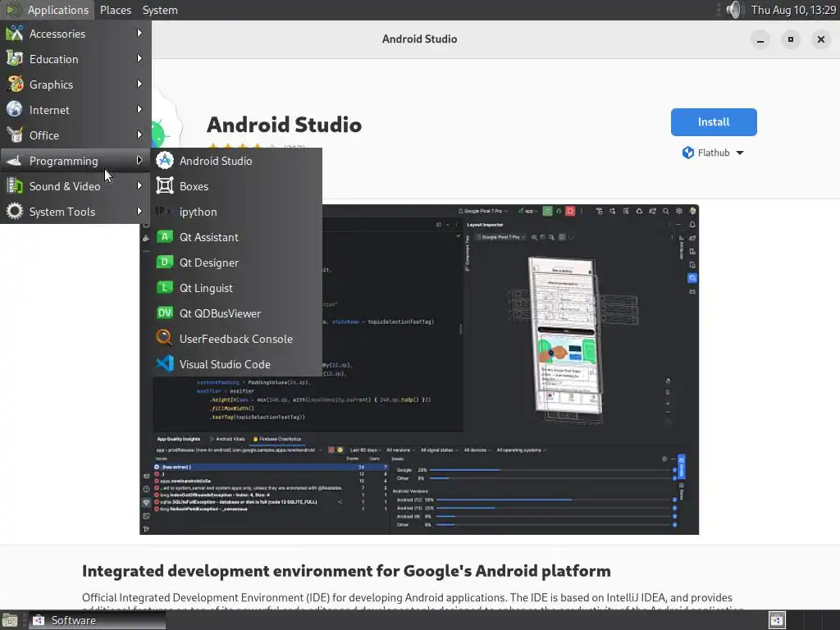Click the Android Studio menu icon
This screenshot has height=630, width=840.
[x=164, y=160]
